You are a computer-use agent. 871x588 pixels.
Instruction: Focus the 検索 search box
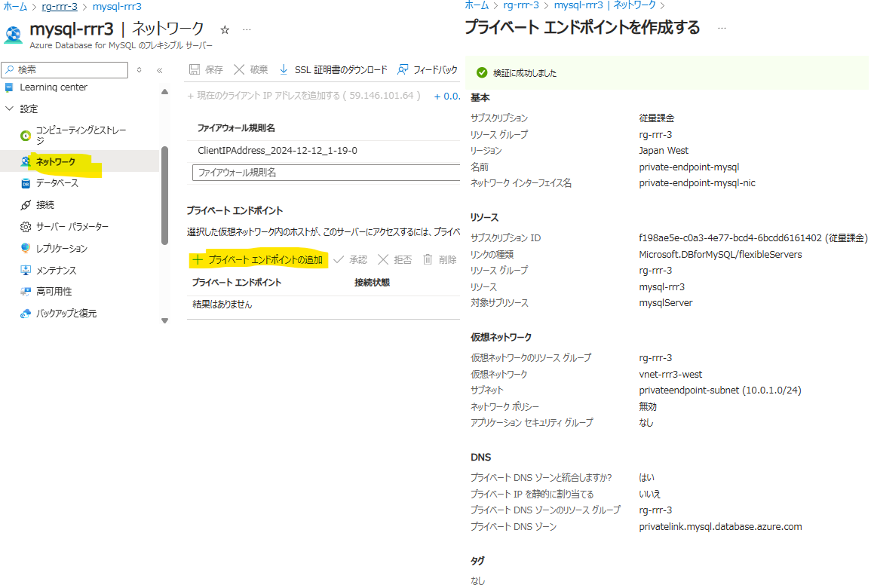click(65, 70)
